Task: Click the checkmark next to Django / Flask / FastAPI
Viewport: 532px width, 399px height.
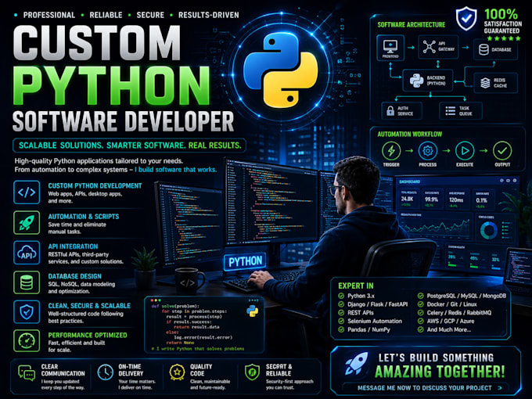Action: 341,304
